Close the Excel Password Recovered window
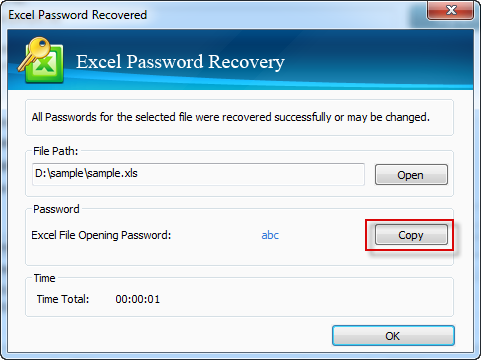The height and width of the screenshot is (360, 481). click(x=450, y=10)
